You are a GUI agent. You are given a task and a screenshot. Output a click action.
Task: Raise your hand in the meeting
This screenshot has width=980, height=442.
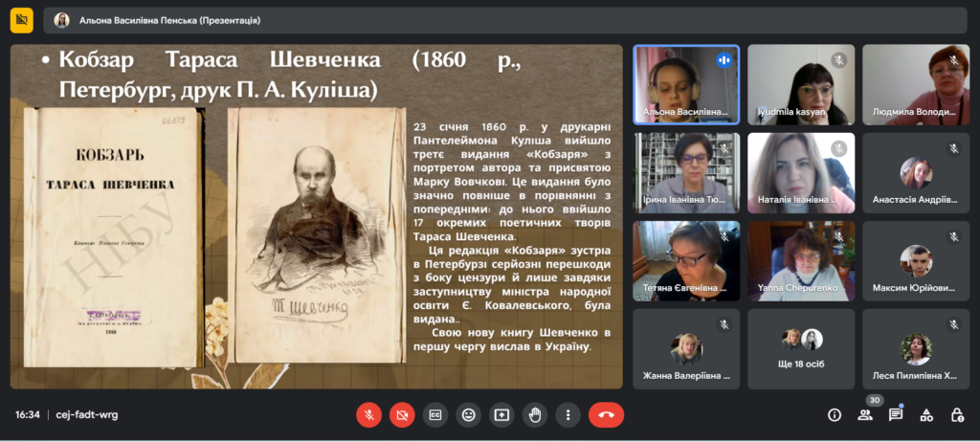click(x=535, y=414)
